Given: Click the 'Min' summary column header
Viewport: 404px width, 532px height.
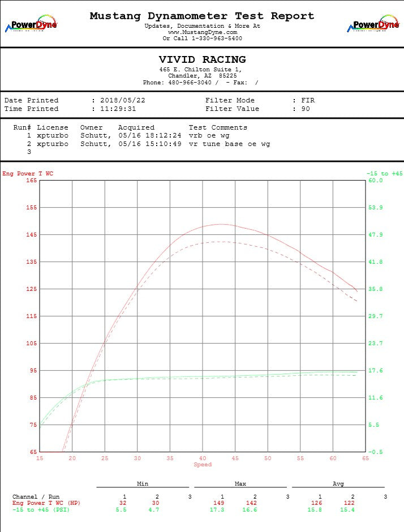Looking at the screenshot, I should pyautogui.click(x=143, y=484).
